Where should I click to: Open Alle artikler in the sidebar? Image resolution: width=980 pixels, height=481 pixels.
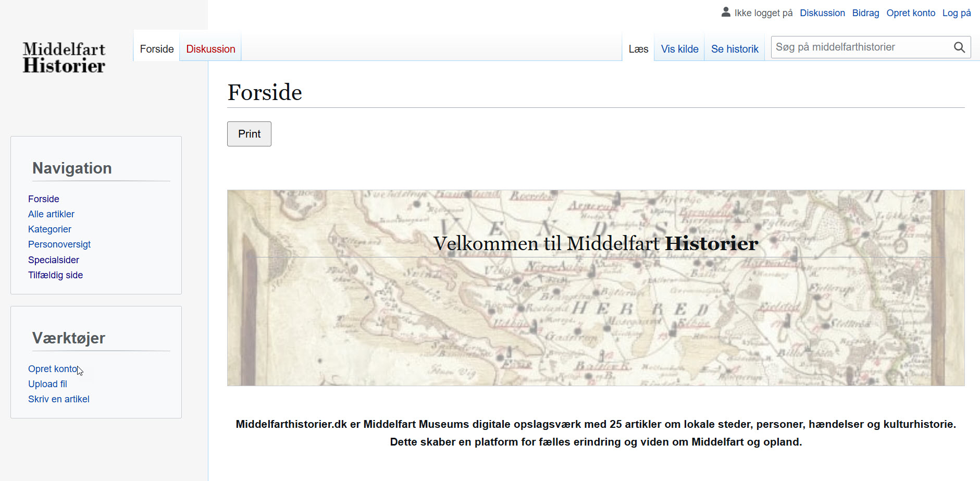(x=51, y=214)
